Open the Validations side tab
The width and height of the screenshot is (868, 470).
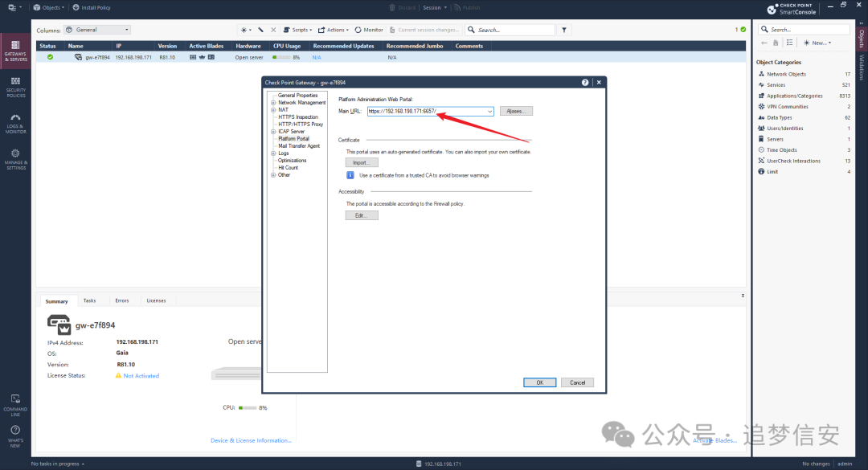pos(862,67)
